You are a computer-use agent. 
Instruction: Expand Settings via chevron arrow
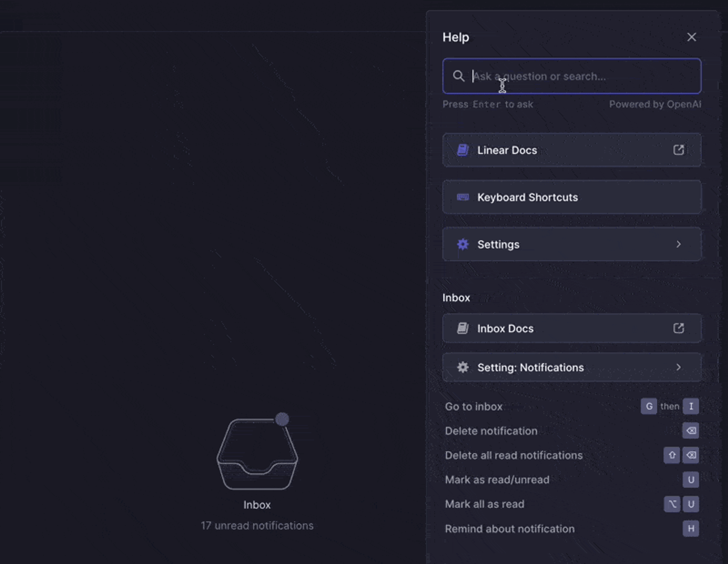678,244
